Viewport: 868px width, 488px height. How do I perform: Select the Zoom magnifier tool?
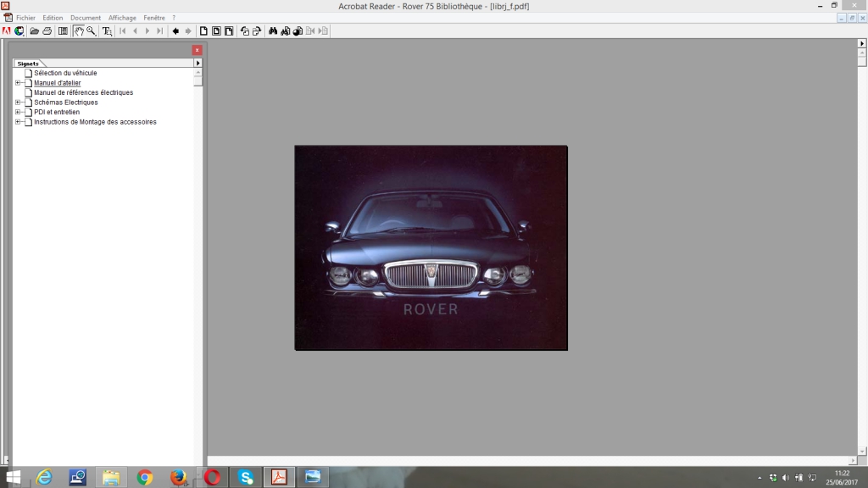coord(92,31)
